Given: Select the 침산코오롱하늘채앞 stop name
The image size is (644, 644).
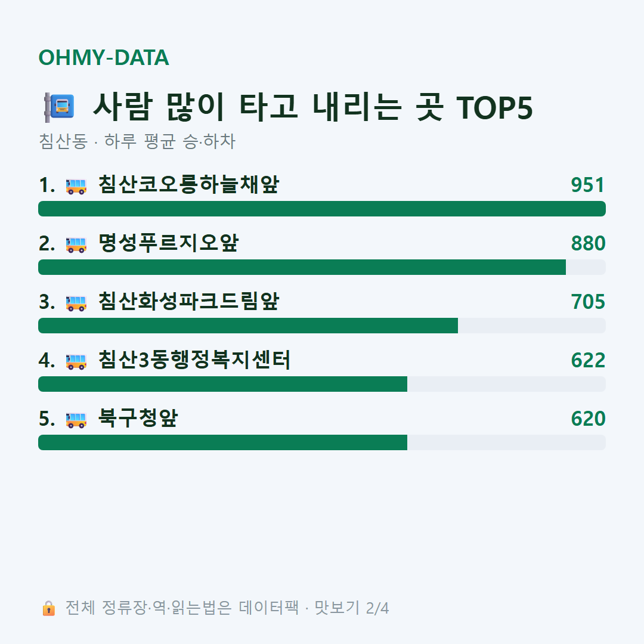Looking at the screenshot, I should pyautogui.click(x=188, y=184).
